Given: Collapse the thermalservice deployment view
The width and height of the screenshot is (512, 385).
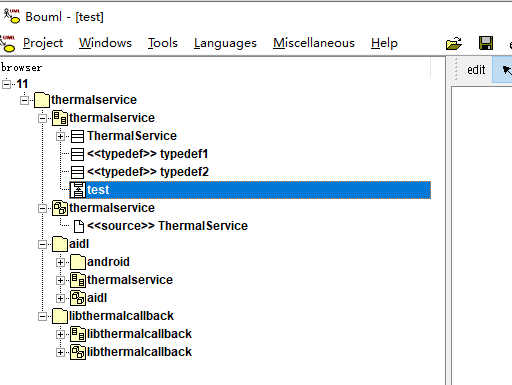Looking at the screenshot, I should pyautogui.click(x=42, y=208).
